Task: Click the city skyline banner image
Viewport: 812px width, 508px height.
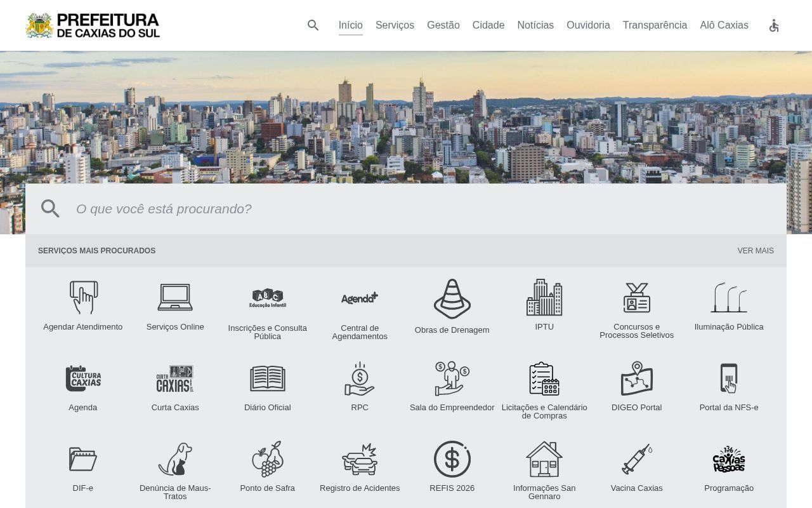Action: coord(406,117)
